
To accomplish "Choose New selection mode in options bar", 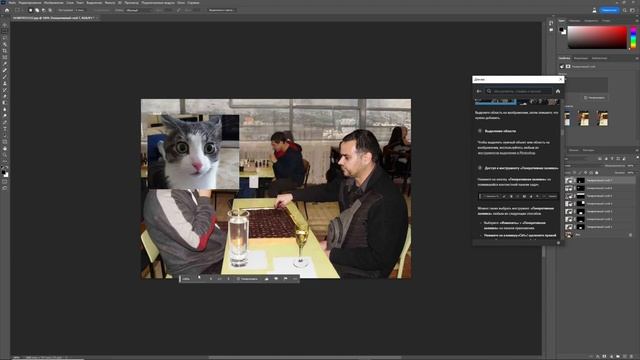I will (x=31, y=10).
